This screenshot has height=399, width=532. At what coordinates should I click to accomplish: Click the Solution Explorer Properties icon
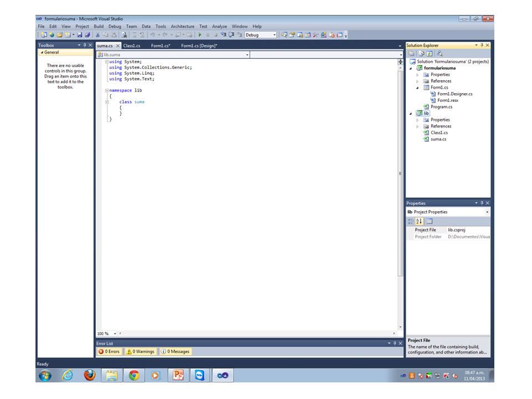411,53
